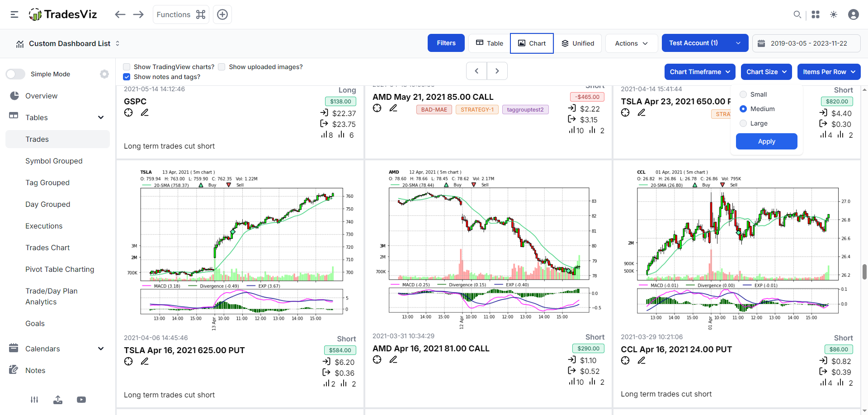Open search magnifier icon
This screenshot has height=415, width=868.
coord(797,14)
